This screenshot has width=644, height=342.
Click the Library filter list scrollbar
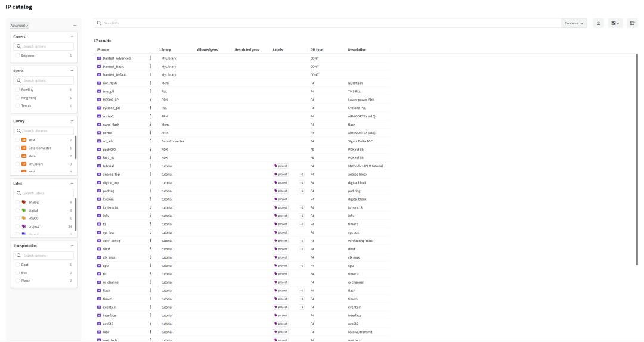(x=76, y=148)
